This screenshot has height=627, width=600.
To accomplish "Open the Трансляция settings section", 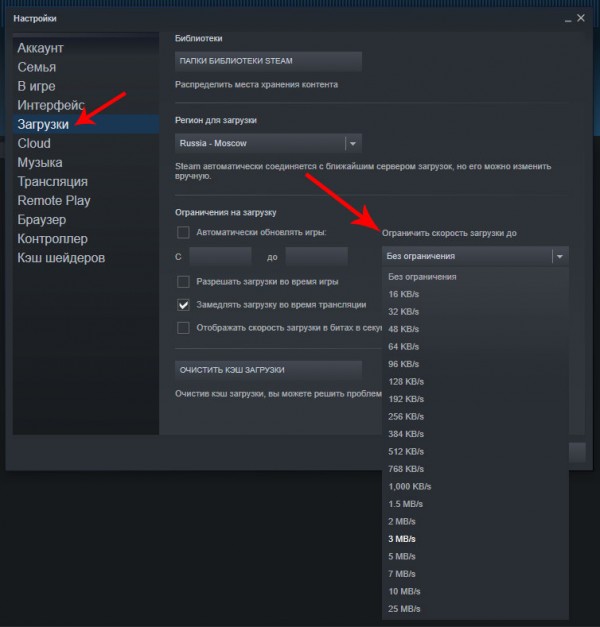I will tap(86, 182).
